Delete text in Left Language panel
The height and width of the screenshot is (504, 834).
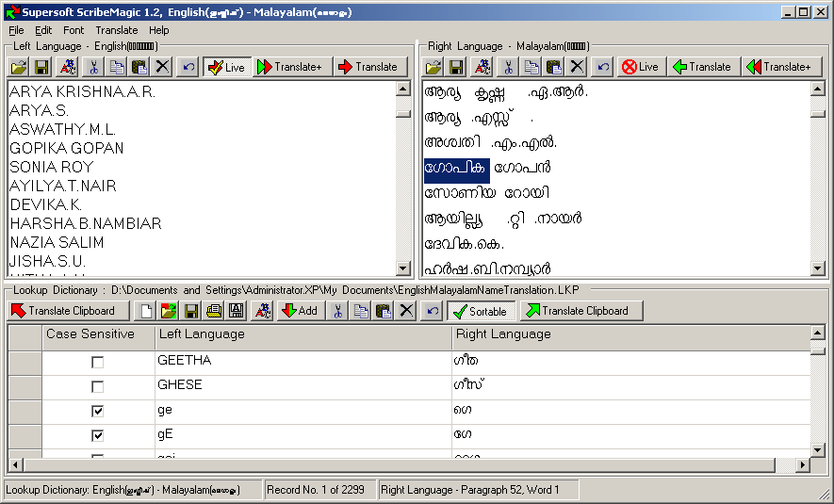tap(162, 67)
